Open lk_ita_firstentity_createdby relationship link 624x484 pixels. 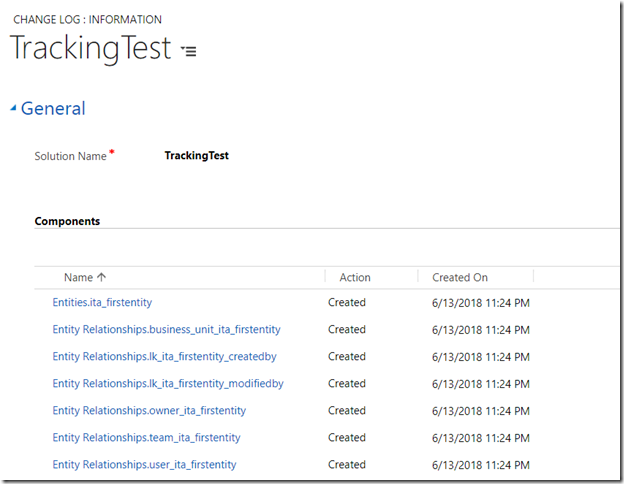point(164,357)
